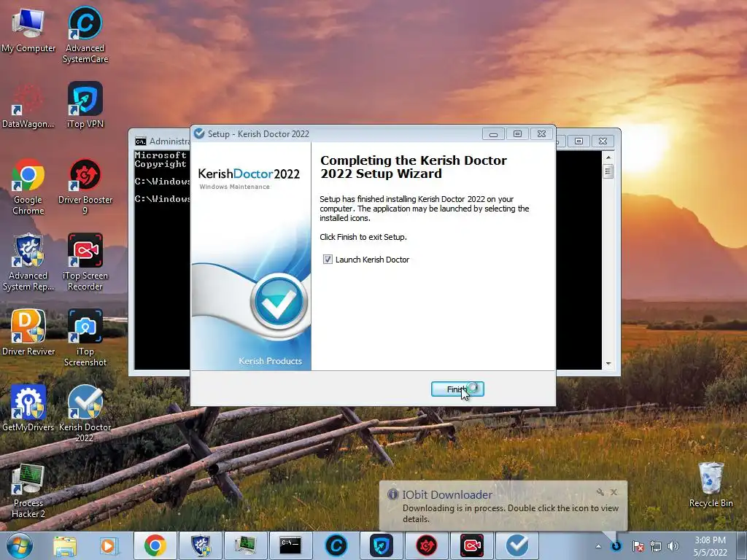Open DataWagon desktop shortcut

[28, 105]
